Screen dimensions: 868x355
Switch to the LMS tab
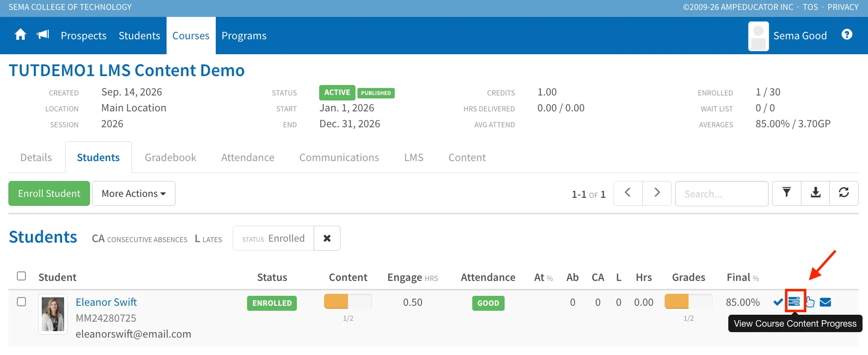pyautogui.click(x=414, y=158)
